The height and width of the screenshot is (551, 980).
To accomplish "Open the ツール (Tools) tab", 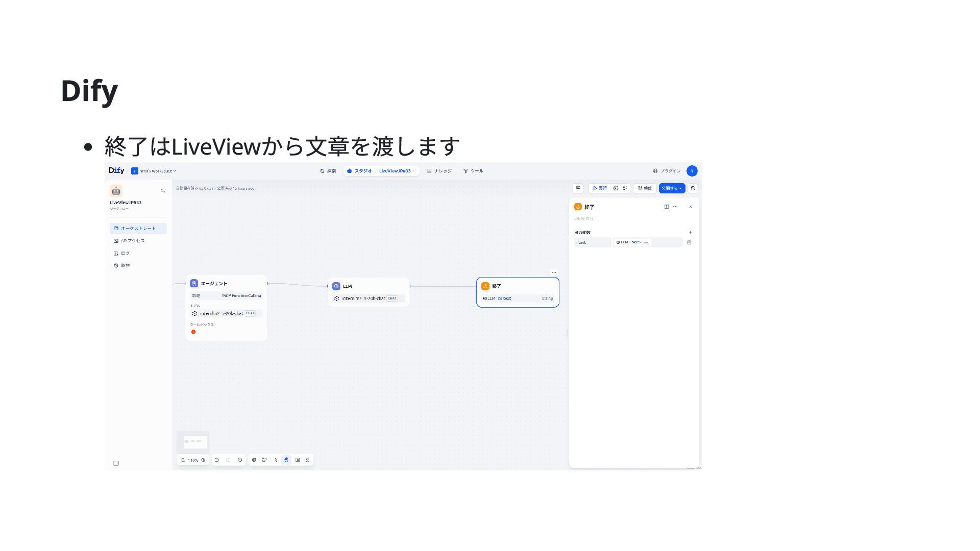I will click(x=473, y=171).
